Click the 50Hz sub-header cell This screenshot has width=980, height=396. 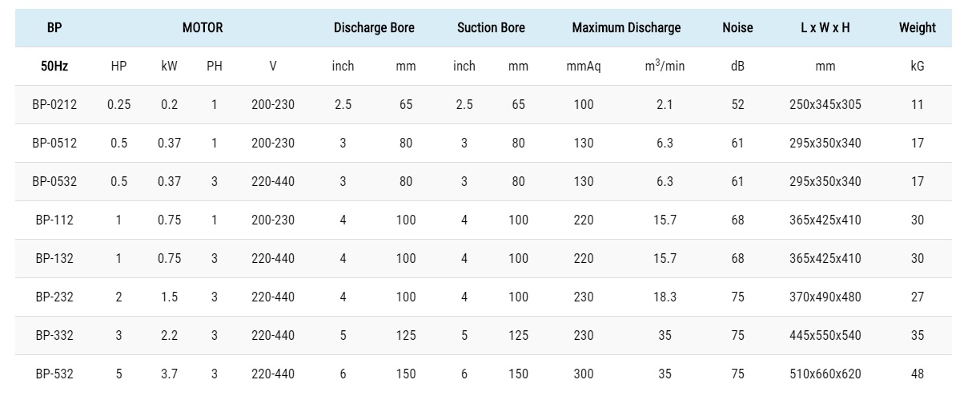(x=54, y=66)
